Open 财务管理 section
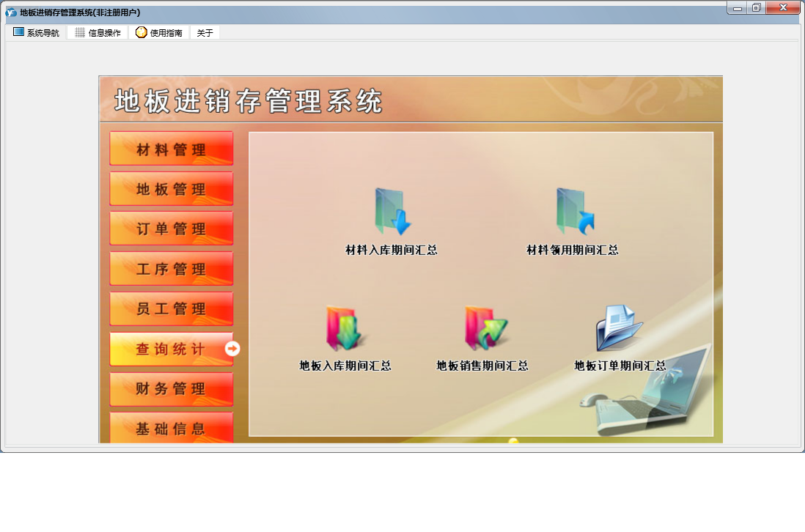805x532 pixels. (x=172, y=389)
